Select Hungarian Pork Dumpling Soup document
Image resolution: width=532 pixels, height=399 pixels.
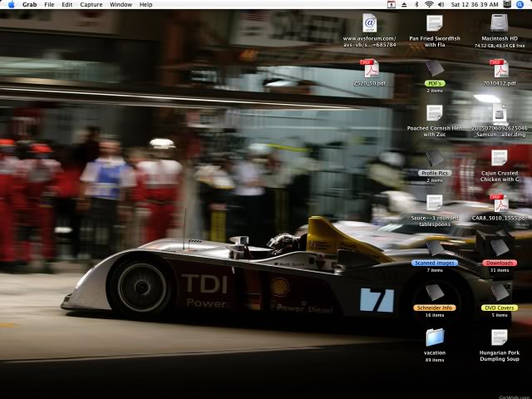pyautogui.click(x=499, y=337)
